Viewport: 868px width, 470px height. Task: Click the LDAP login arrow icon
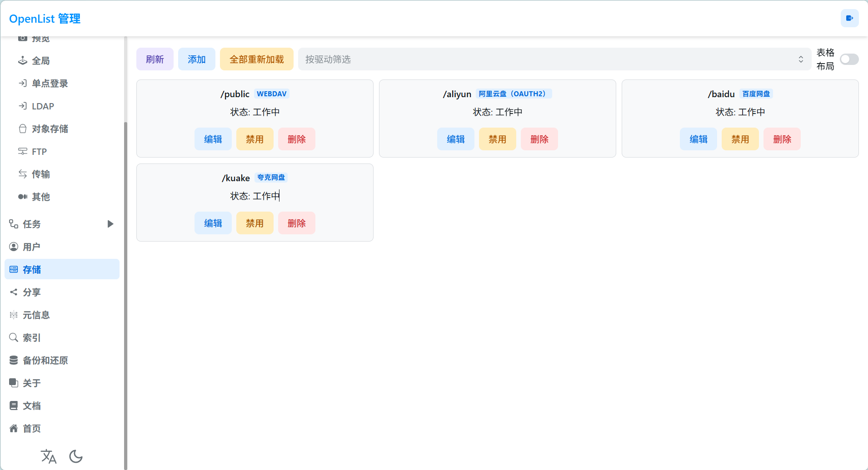(x=23, y=106)
